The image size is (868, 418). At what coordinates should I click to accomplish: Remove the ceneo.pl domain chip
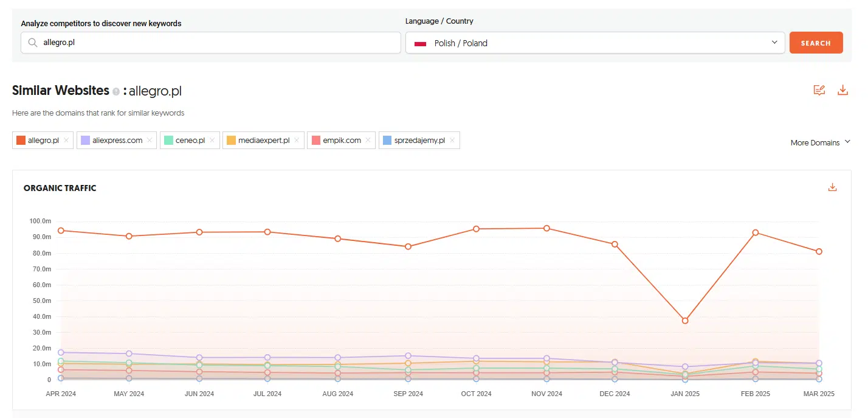[212, 141]
